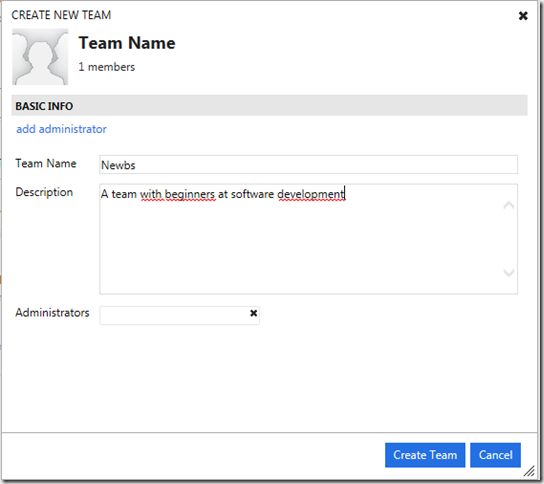
Task: Focus the Team Name text field
Action: tap(308, 165)
